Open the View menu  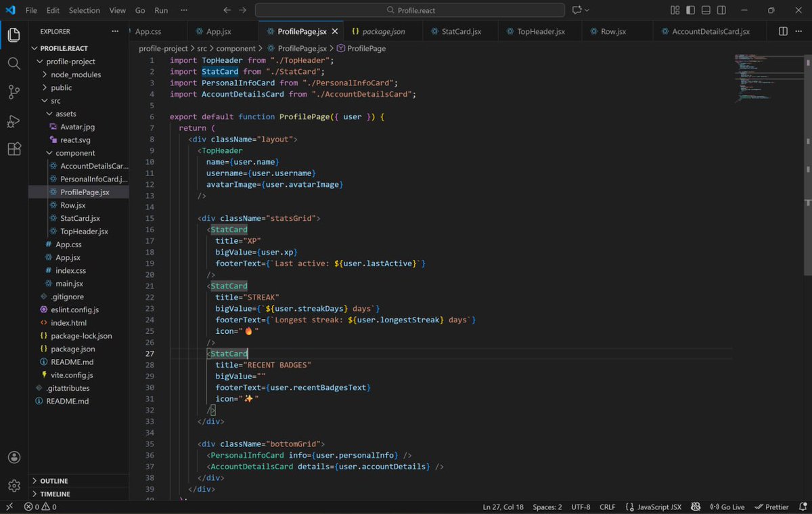tap(118, 10)
